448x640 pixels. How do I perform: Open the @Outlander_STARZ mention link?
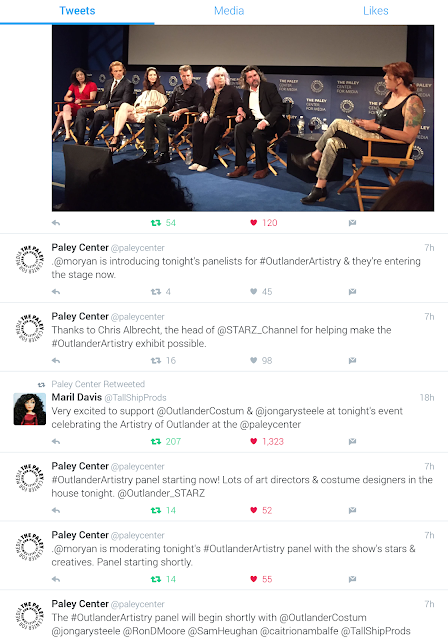[x=161, y=493]
